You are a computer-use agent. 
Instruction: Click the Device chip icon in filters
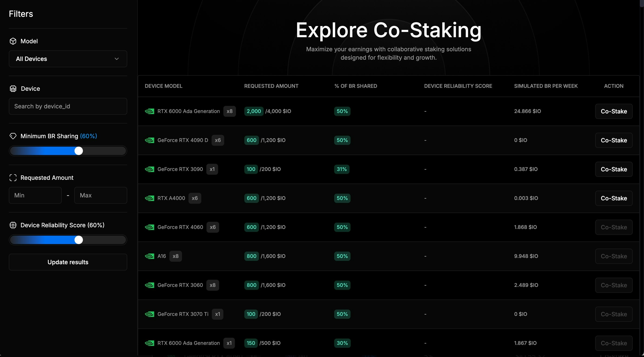[13, 88]
